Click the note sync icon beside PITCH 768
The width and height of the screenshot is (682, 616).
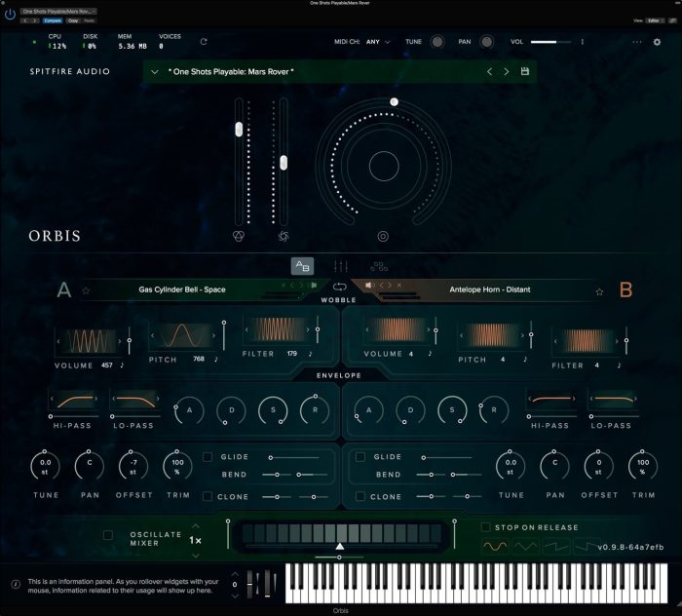coord(215,359)
